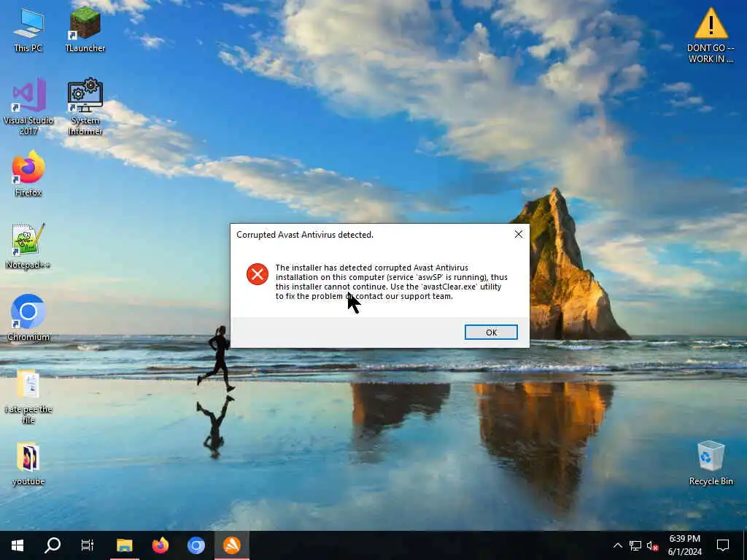Select the Chromium desktop shortcut
747x560 pixels.
point(28,318)
